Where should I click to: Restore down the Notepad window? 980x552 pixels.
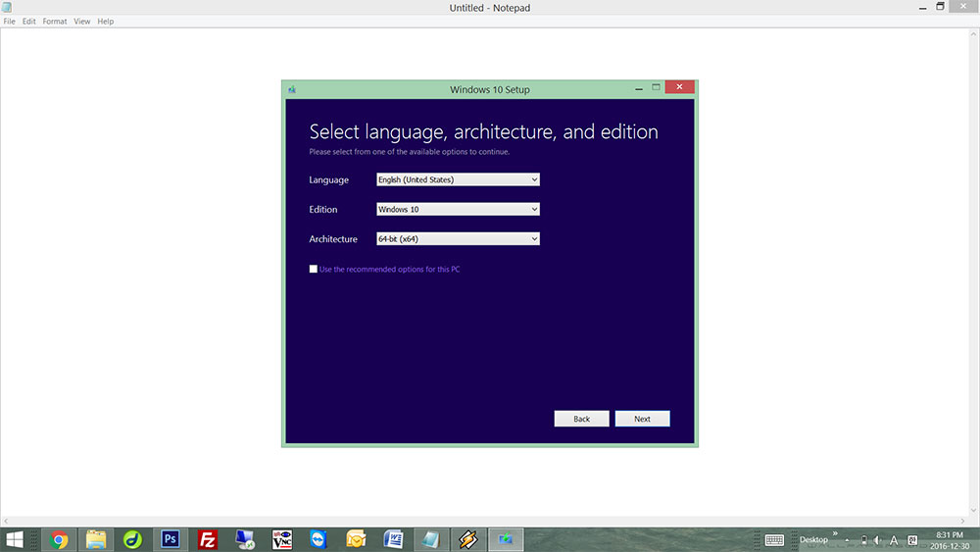tap(940, 6)
